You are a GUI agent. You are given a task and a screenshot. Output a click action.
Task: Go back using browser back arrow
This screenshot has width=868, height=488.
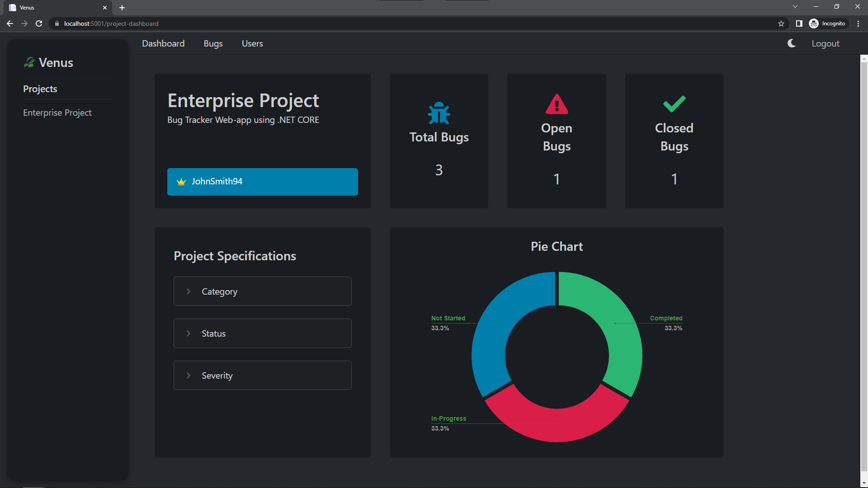10,23
